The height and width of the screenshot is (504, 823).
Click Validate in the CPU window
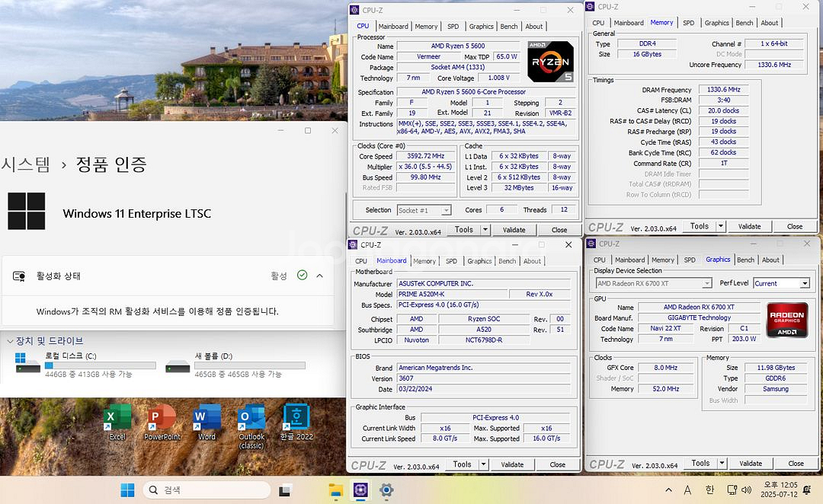(x=514, y=230)
